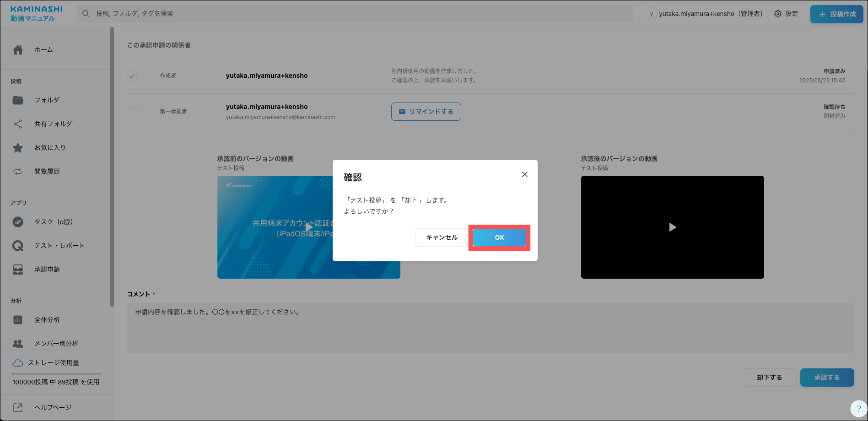
Task: Click the email yutaka.miyamura+kensho@kaminashi.com
Action: 280,117
